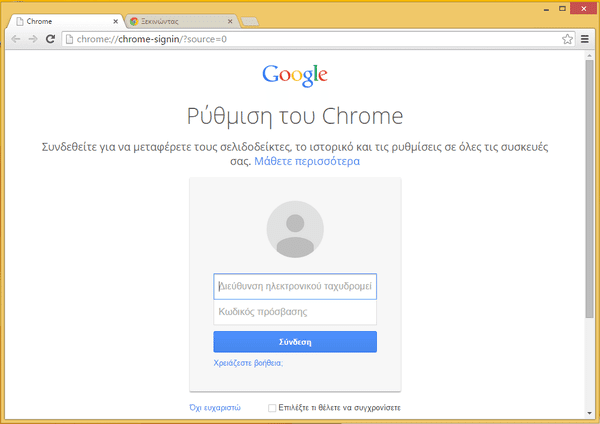600x424 pixels.
Task: Click the page icon in address bar
Action: 69,39
